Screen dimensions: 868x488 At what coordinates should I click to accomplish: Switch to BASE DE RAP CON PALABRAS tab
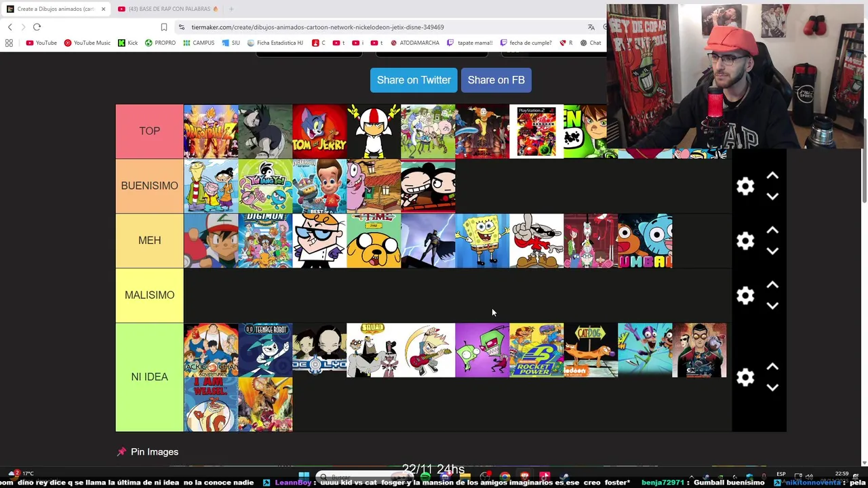coord(168,9)
